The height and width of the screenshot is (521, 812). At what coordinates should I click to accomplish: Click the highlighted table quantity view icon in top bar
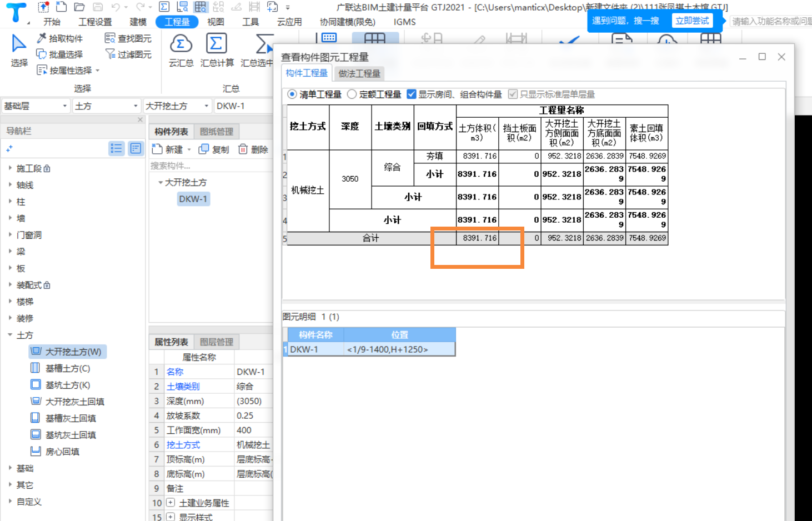point(201,7)
